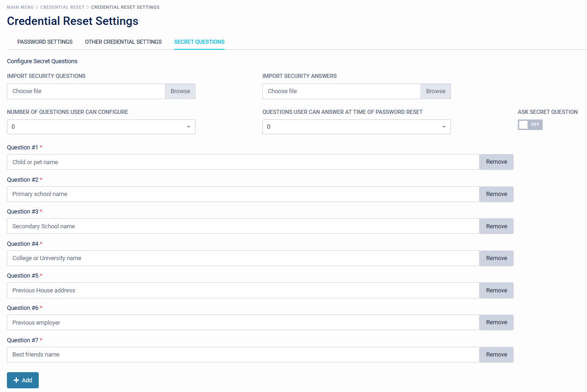Expand the questions at password reset dropdown

tap(356, 127)
